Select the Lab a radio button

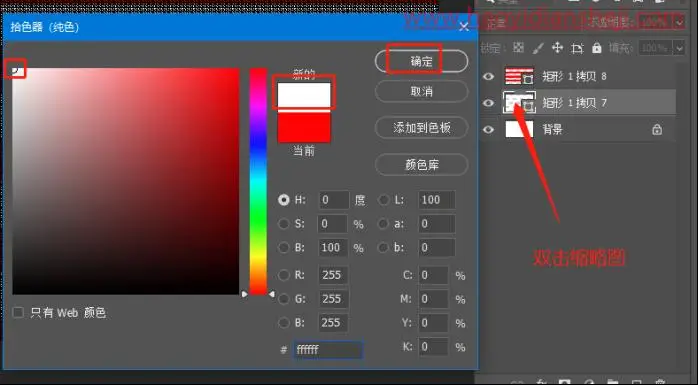[x=383, y=223]
